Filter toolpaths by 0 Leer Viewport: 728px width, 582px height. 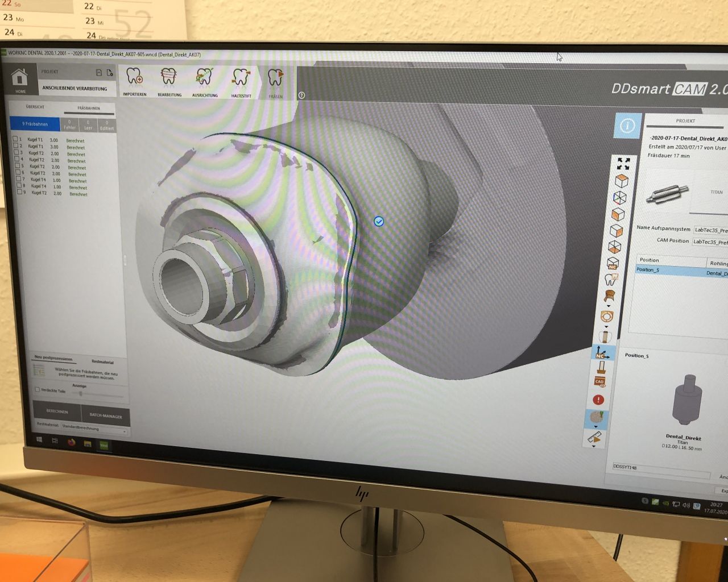pyautogui.click(x=88, y=126)
